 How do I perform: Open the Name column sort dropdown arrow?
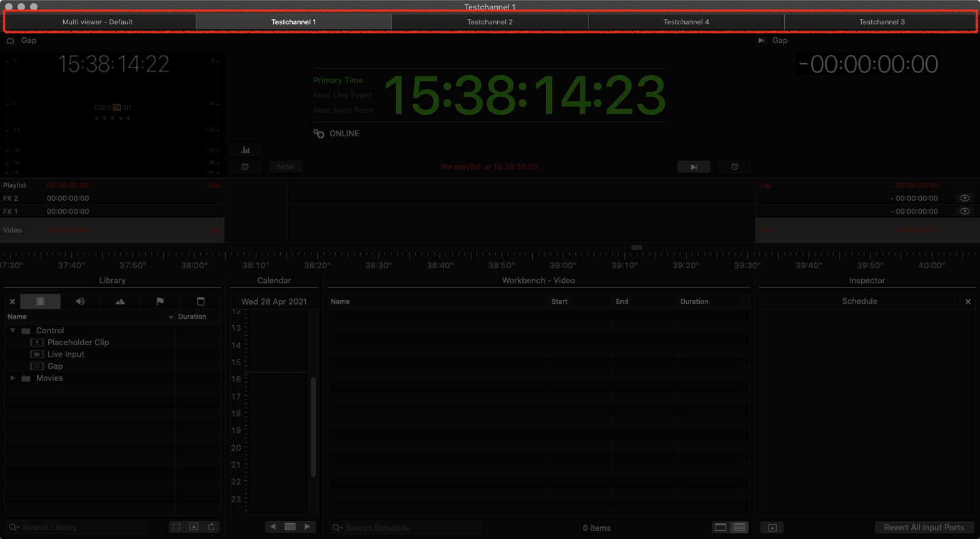(171, 317)
